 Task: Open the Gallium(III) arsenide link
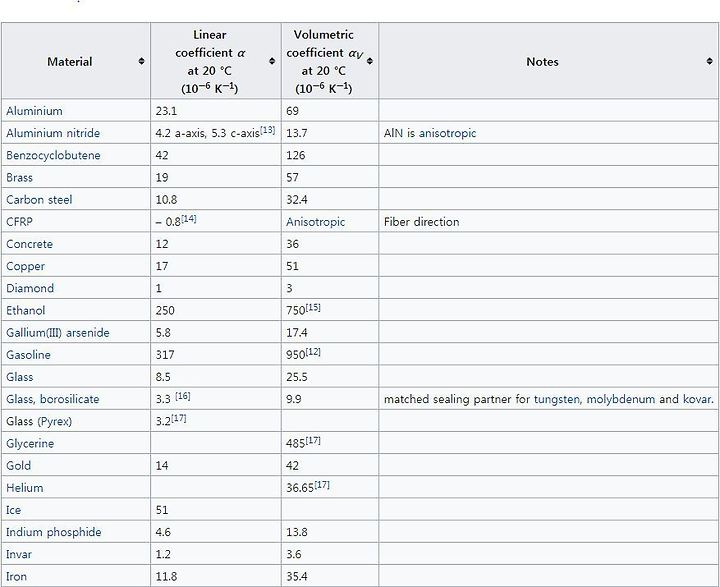coord(58,333)
